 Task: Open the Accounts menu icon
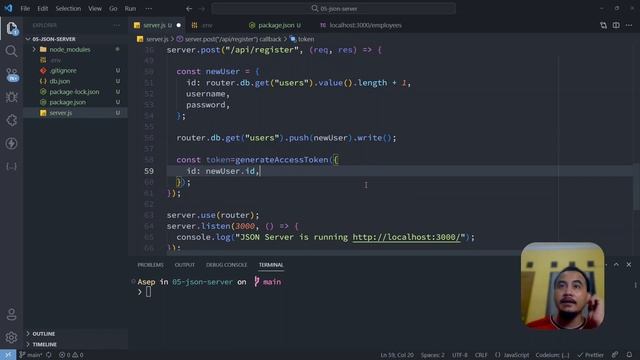click(11, 314)
